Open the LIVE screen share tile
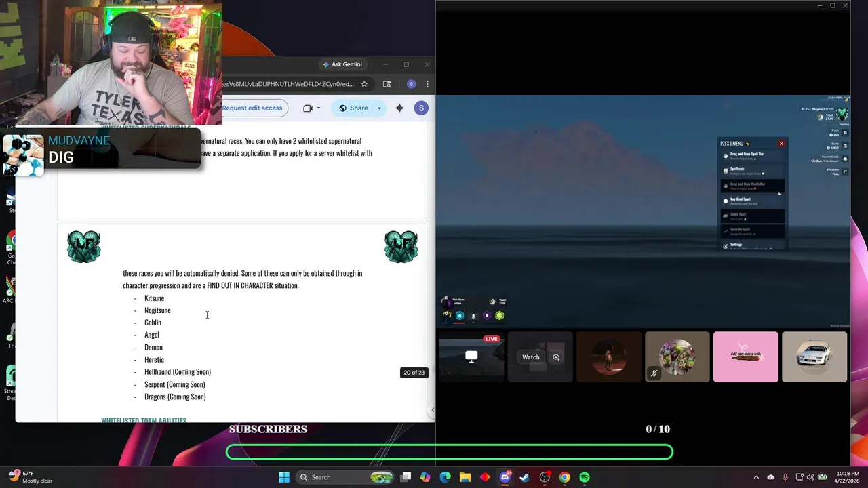 tap(471, 357)
